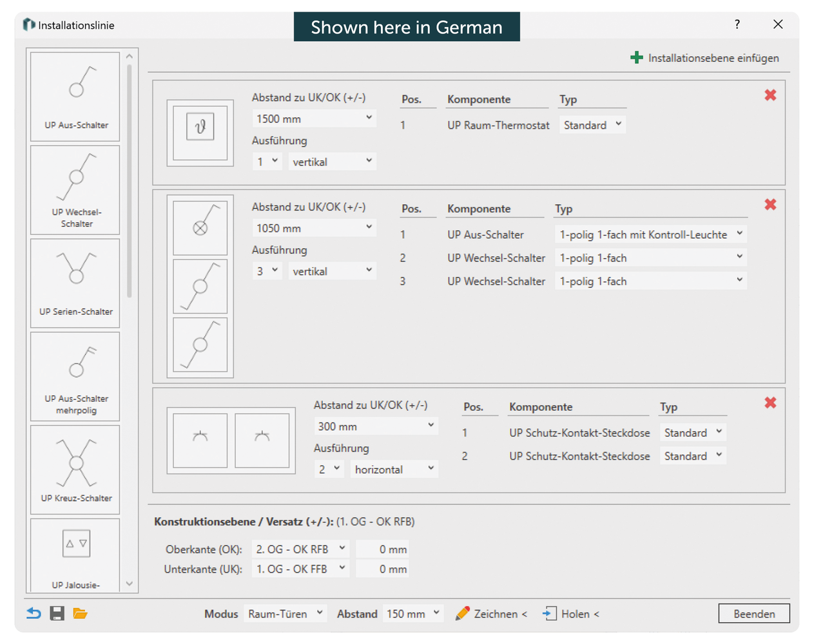The height and width of the screenshot is (644, 814).
Task: Click Installationsebene einfügen
Action: [704, 58]
